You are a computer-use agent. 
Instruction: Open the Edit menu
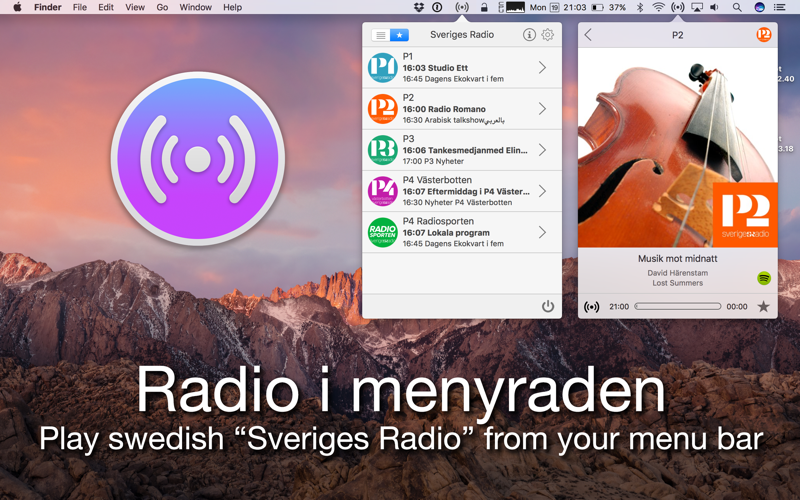pos(106,7)
